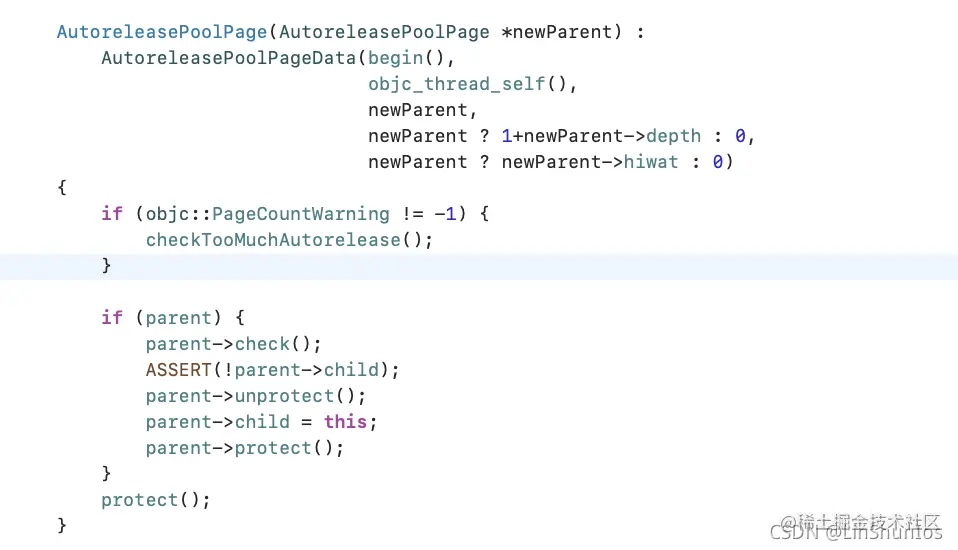
Task: Click objc_thread_self() argument
Action: coord(467,84)
